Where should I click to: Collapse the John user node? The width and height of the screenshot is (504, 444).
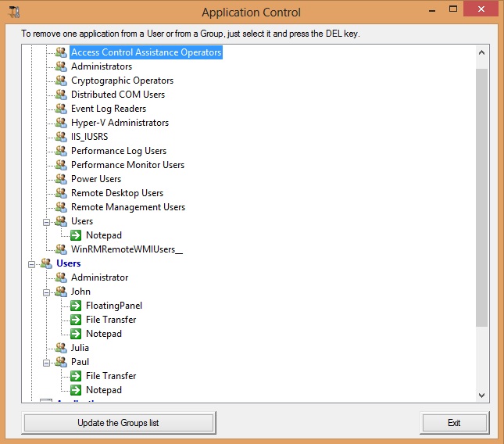(47, 292)
